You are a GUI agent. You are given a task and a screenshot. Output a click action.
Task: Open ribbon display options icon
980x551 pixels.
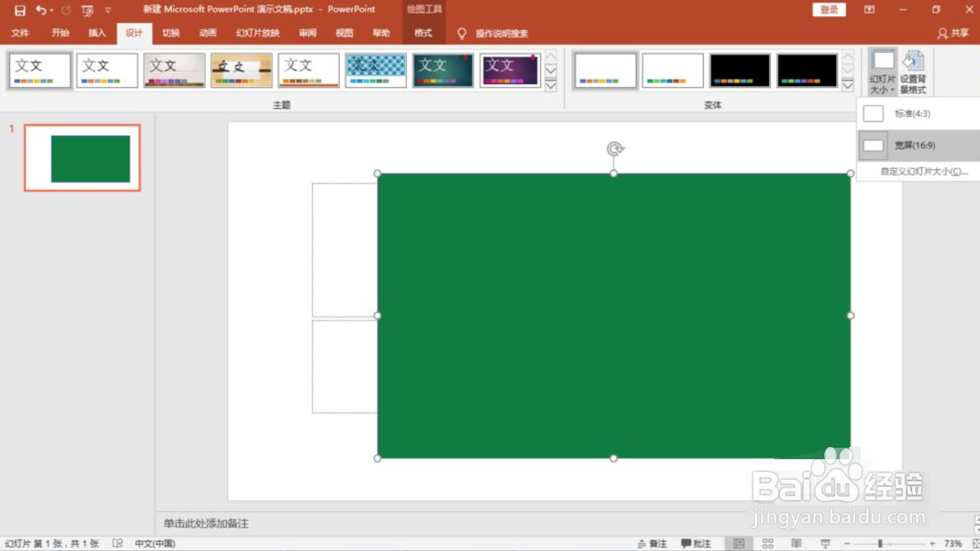click(x=869, y=10)
